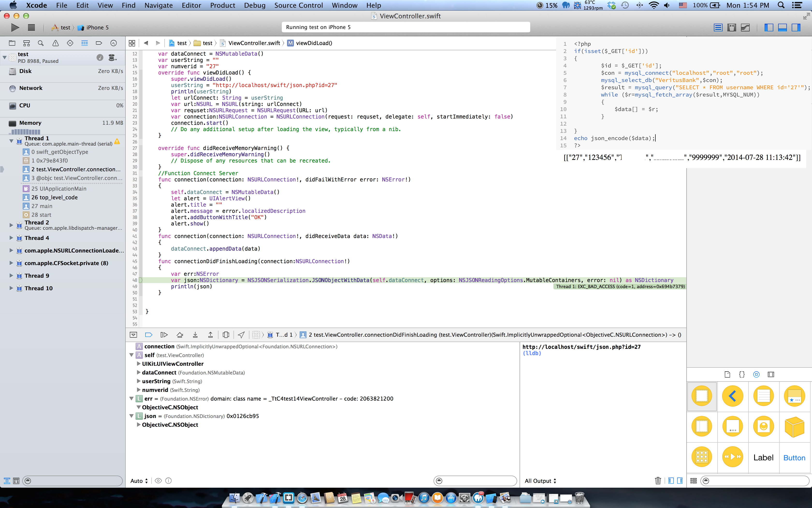
Task: Choose the iPhone 5 destination
Action: coord(93,28)
